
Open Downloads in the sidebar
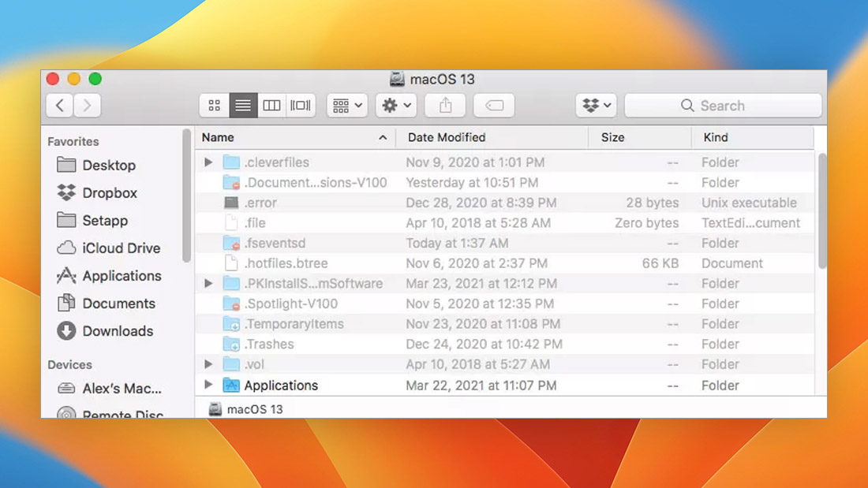tap(105, 331)
